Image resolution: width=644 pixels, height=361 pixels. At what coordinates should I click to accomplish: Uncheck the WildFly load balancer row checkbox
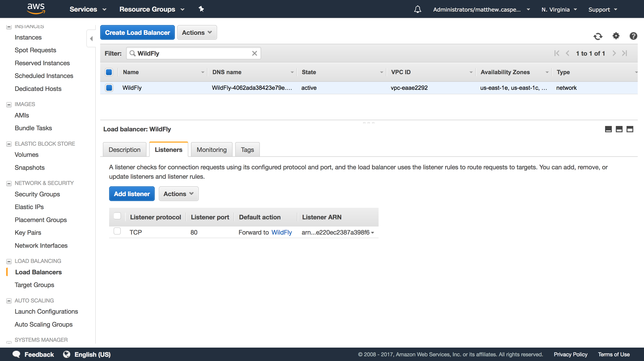(x=109, y=88)
